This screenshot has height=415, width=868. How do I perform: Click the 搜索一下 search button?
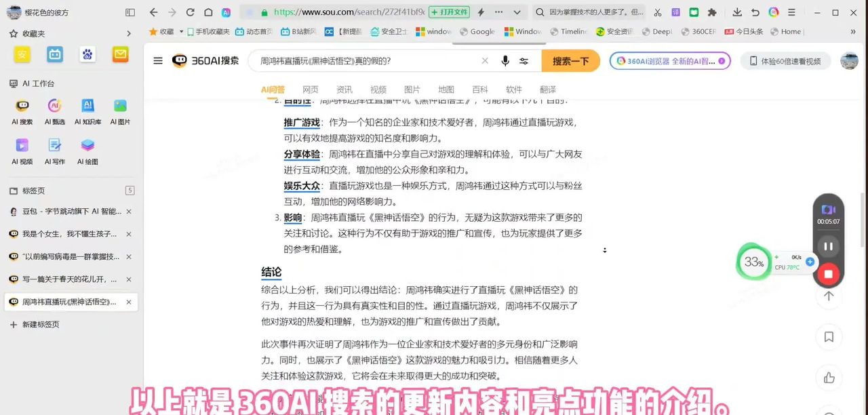pos(570,60)
